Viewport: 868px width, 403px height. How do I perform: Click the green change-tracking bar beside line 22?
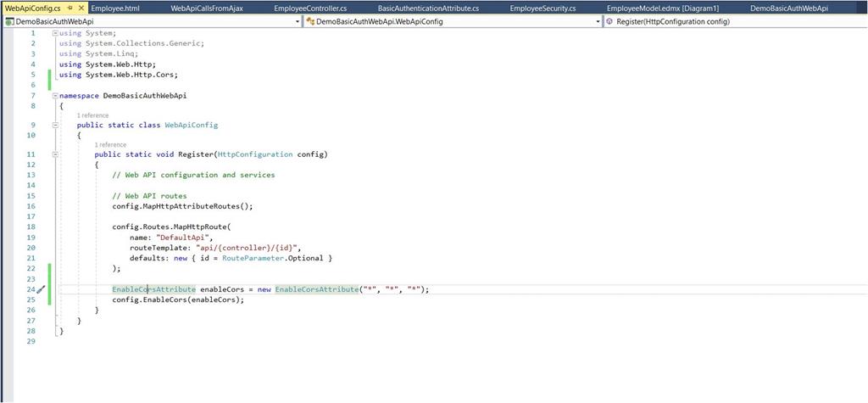(50, 268)
